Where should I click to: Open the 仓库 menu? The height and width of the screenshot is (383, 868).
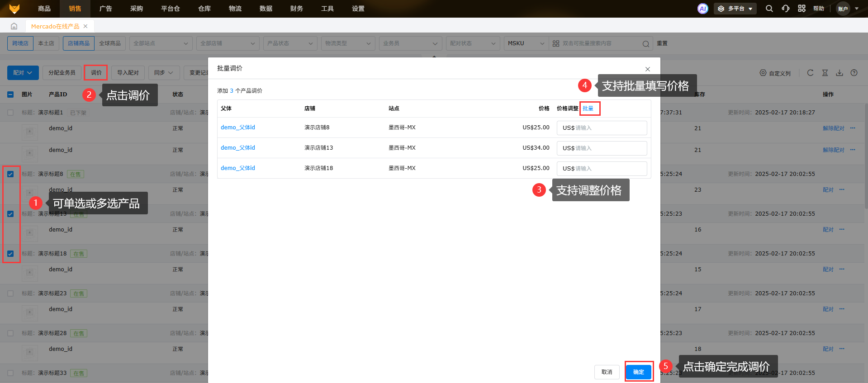(x=204, y=9)
